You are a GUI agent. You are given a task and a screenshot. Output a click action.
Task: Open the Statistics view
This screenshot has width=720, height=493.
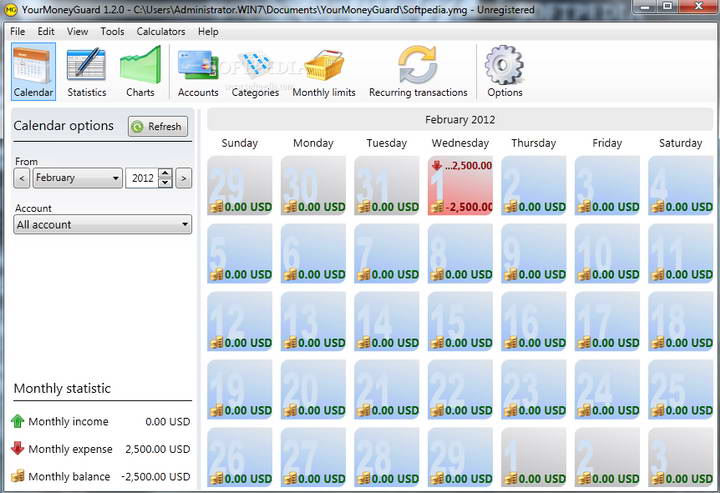point(86,72)
